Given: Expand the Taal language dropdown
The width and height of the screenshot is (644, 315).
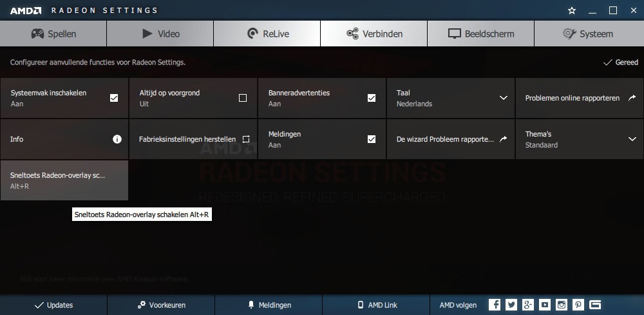Looking at the screenshot, I should point(504,98).
